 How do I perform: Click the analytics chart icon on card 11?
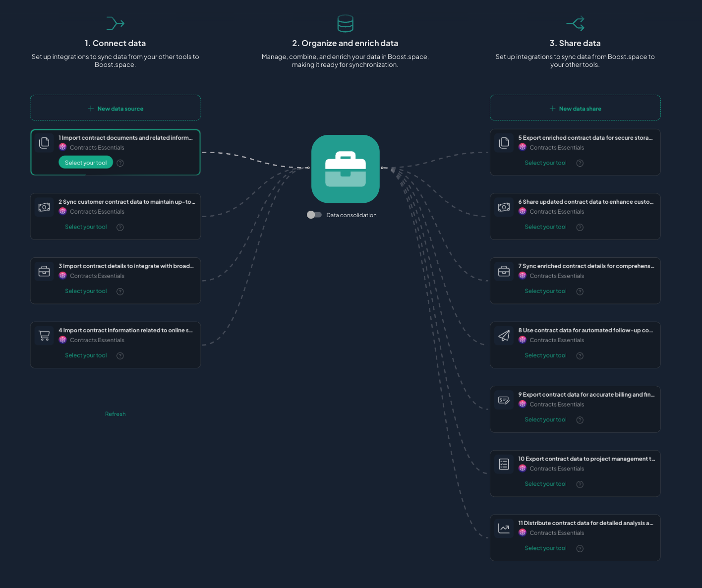[504, 529]
